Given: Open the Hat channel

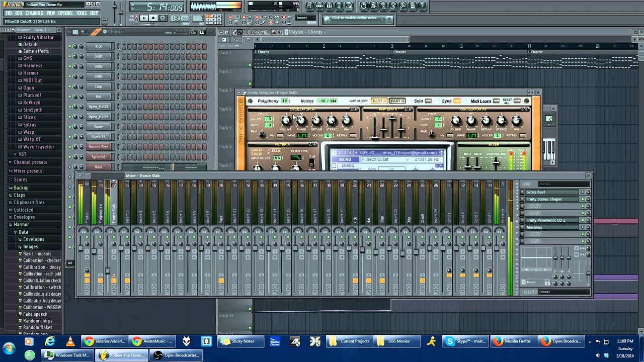Looking at the screenshot, I should click(99, 97).
